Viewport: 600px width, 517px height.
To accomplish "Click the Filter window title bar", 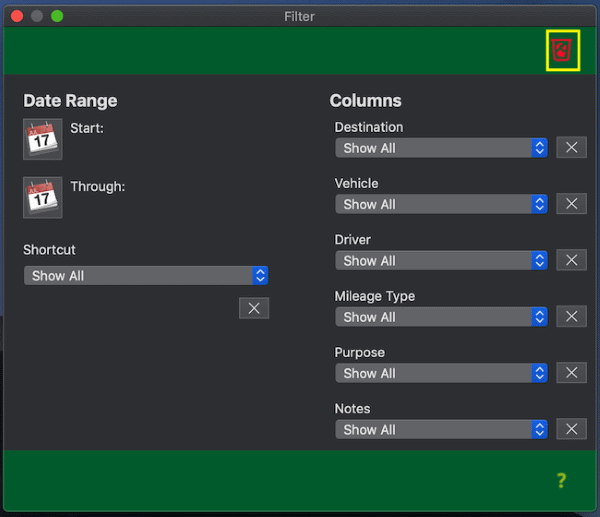I will click(x=300, y=16).
